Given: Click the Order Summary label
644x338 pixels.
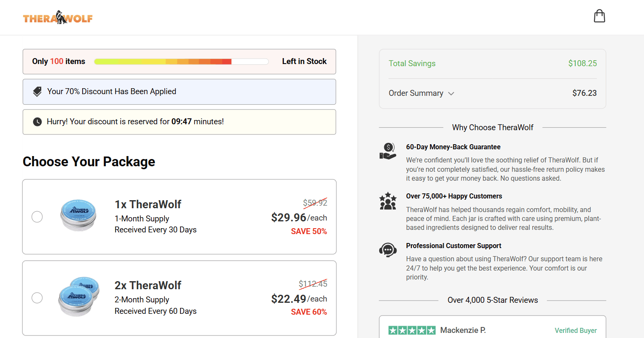Looking at the screenshot, I should coord(416,93).
